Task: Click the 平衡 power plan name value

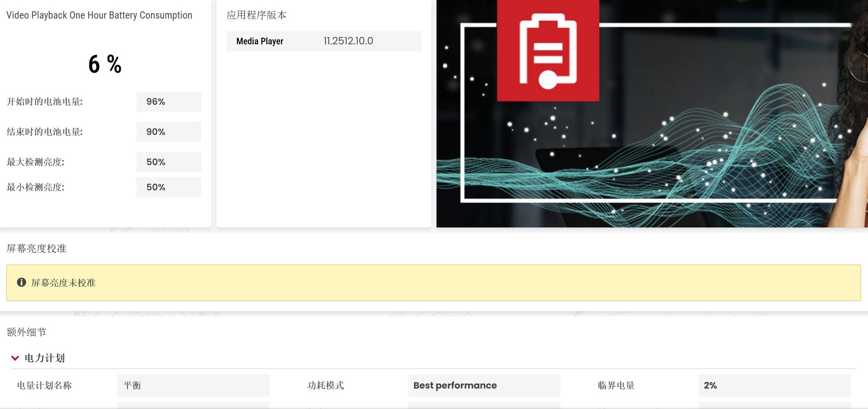Action: click(x=193, y=385)
